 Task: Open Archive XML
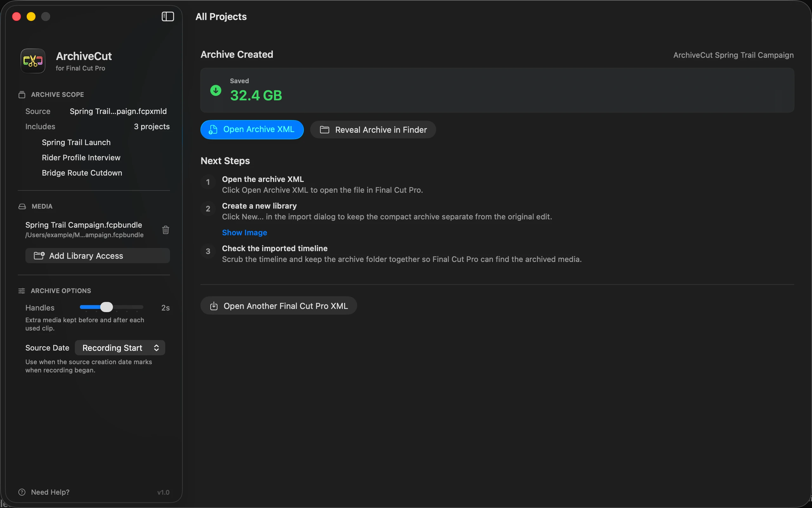(x=252, y=129)
